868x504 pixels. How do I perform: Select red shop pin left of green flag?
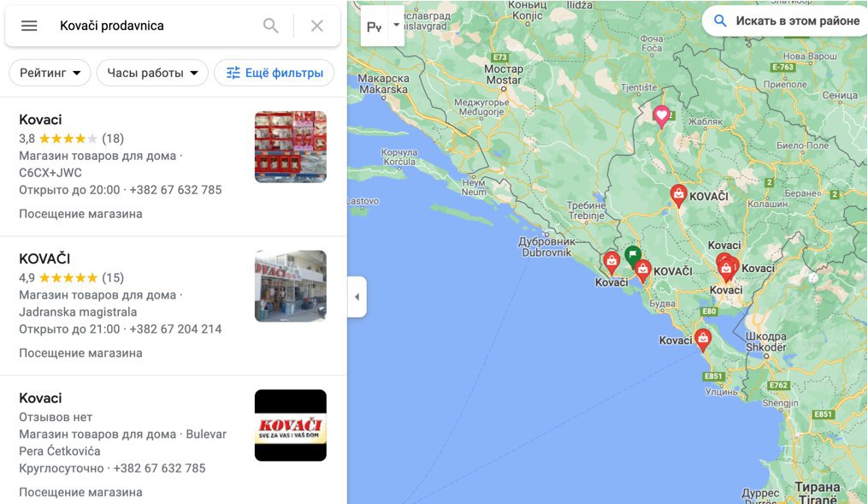click(x=611, y=263)
